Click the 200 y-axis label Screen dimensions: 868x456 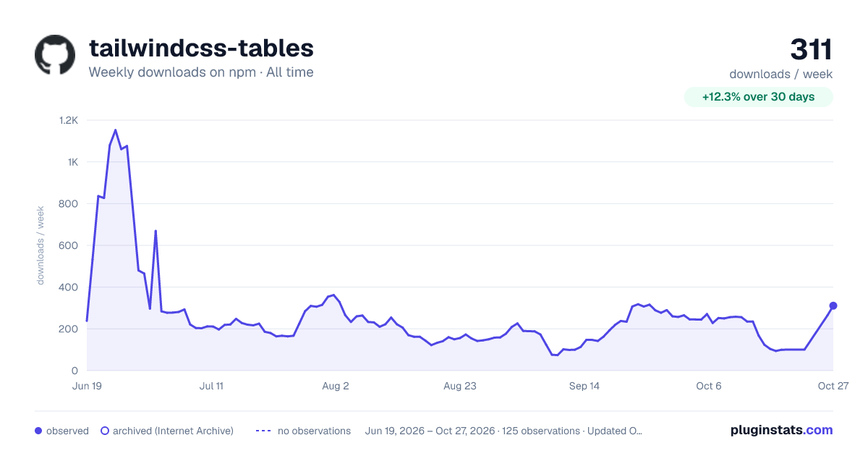coord(69,329)
